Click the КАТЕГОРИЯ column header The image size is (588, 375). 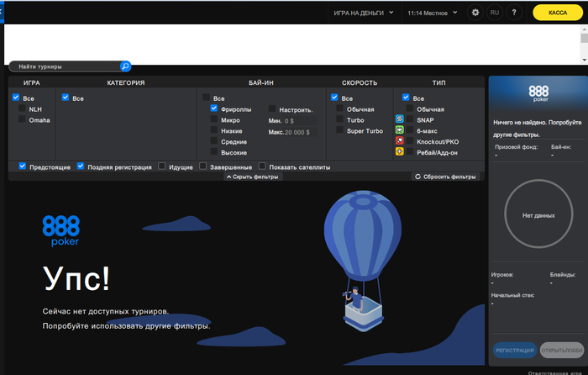click(126, 82)
